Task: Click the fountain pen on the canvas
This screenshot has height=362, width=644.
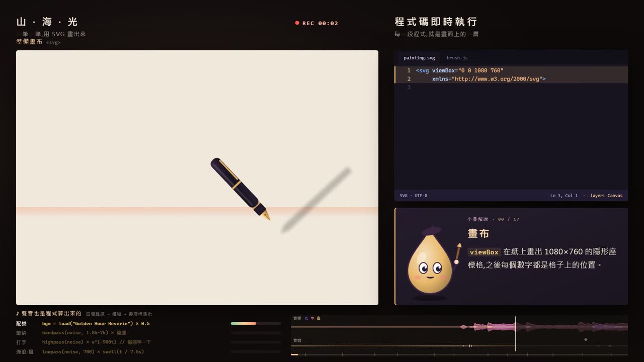Action: point(240,189)
